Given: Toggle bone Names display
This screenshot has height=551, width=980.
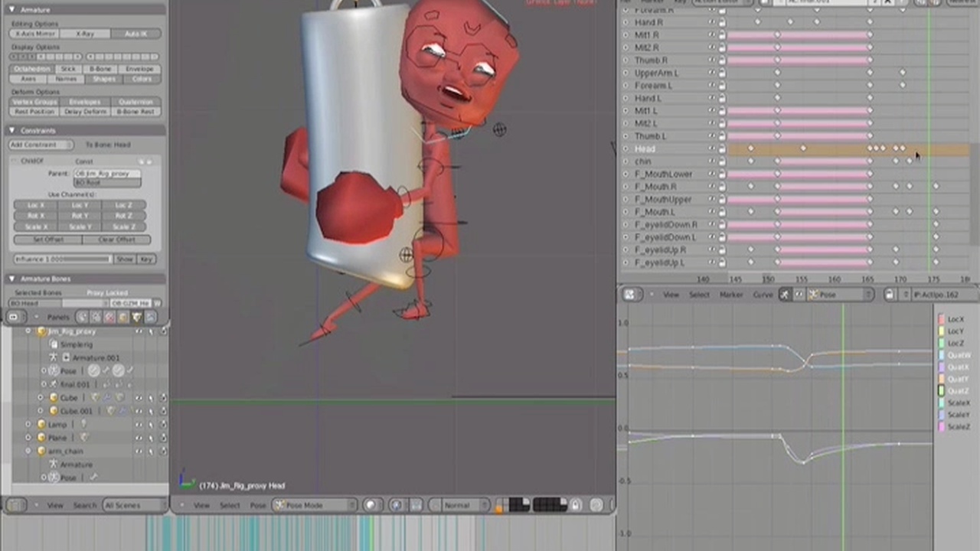Looking at the screenshot, I should click(x=65, y=79).
